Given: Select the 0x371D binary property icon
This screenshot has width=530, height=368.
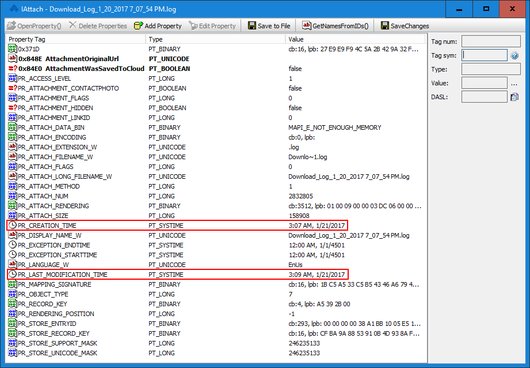Looking at the screenshot, I should click(x=12, y=49).
